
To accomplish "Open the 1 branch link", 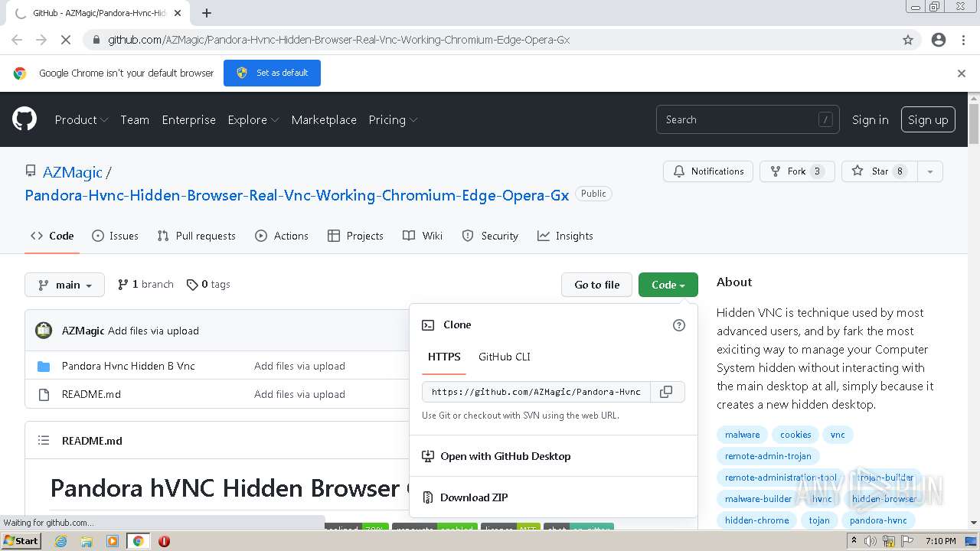I will pos(145,284).
